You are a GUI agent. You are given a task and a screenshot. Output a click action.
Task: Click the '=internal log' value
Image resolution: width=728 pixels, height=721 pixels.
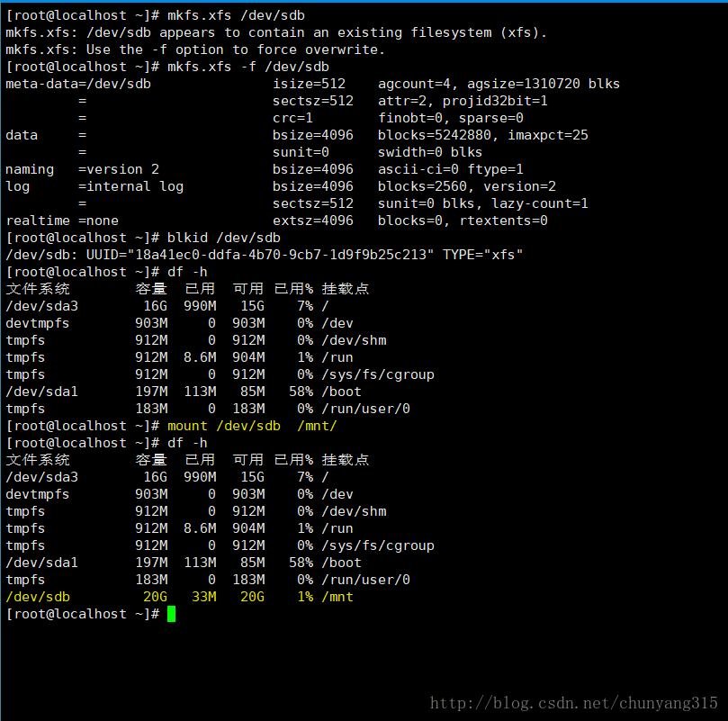130,186
